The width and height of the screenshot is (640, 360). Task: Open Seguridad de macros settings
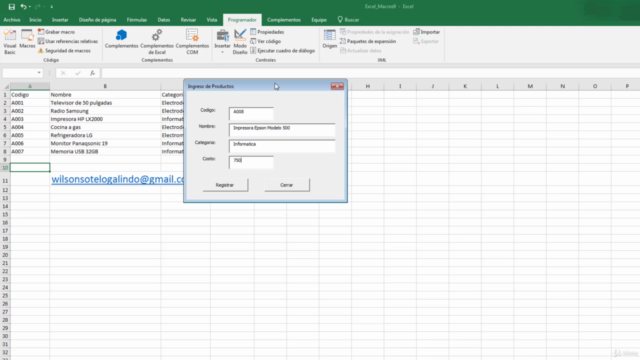click(64, 51)
